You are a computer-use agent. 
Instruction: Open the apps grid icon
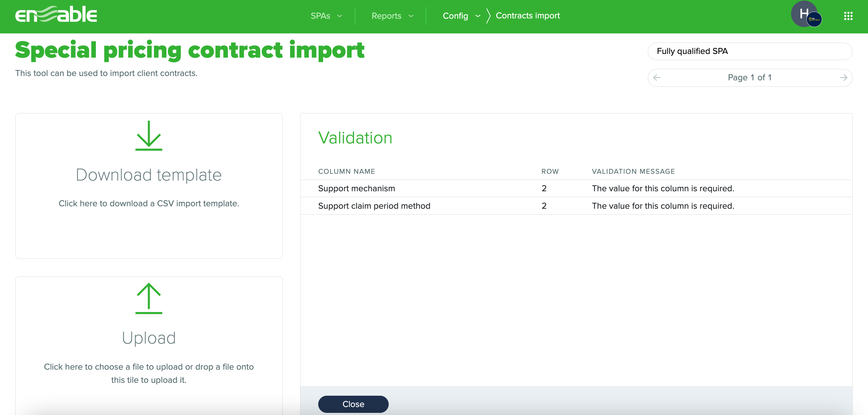pyautogui.click(x=848, y=16)
